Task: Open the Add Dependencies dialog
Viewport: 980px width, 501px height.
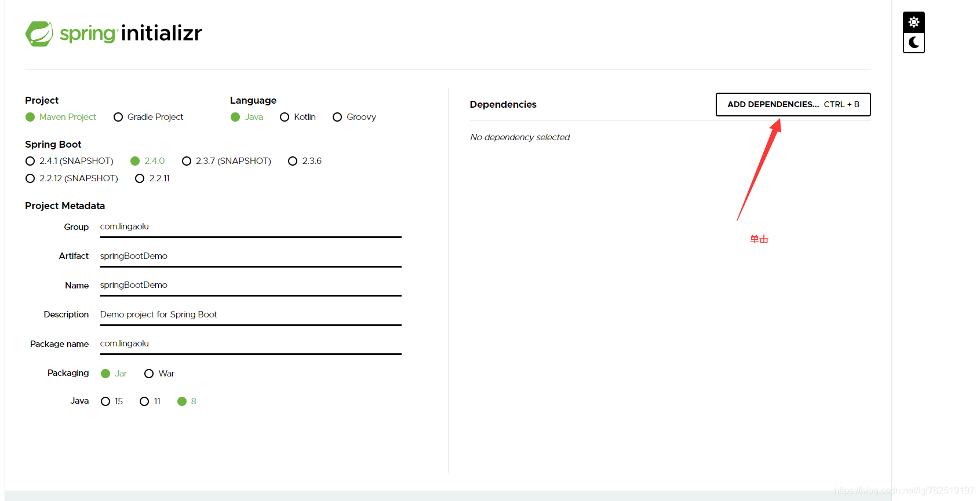Action: pos(793,104)
